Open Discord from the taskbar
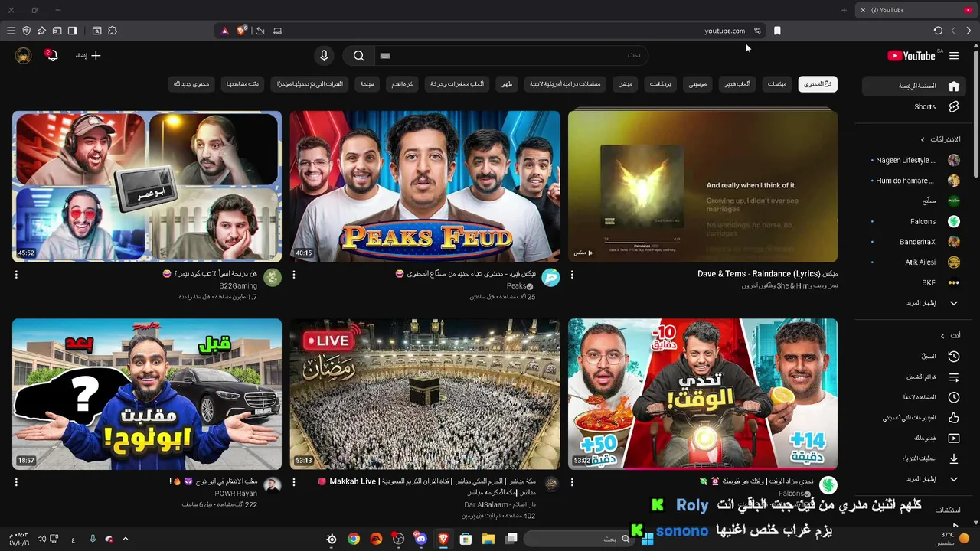 [x=420, y=539]
